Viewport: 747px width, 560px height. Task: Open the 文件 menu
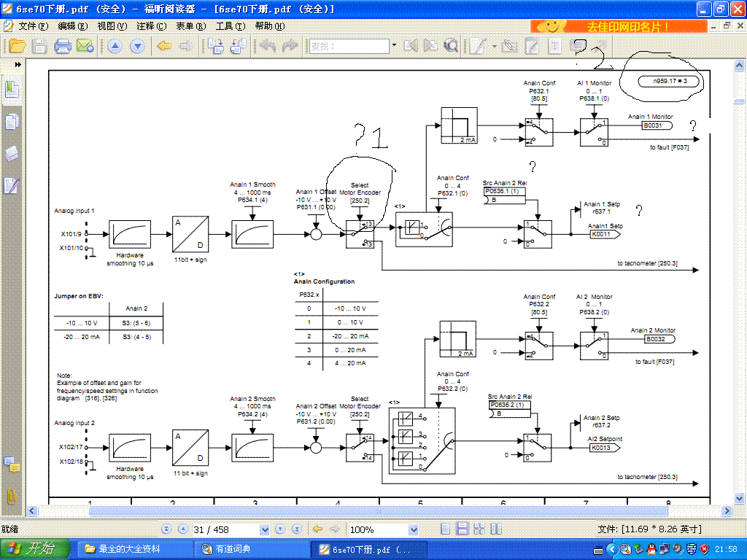[x=34, y=26]
